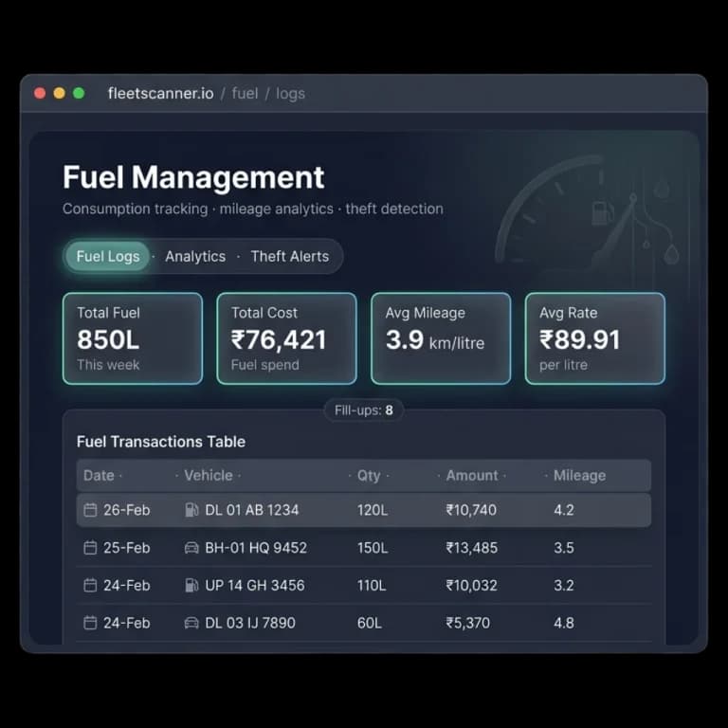The width and height of the screenshot is (728, 728).
Task: Select vehicle DL 01 AB 1234
Action: point(251,510)
